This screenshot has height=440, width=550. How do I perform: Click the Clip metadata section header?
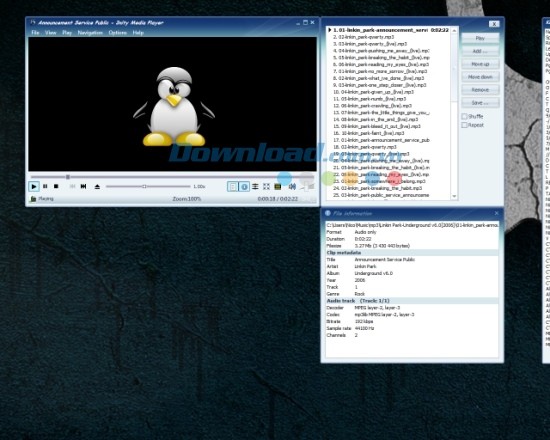pyautogui.click(x=412, y=253)
